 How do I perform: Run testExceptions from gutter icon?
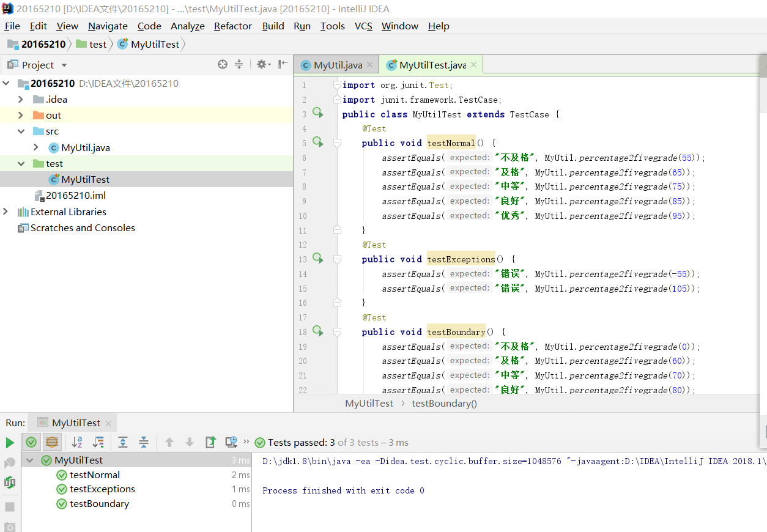318,258
